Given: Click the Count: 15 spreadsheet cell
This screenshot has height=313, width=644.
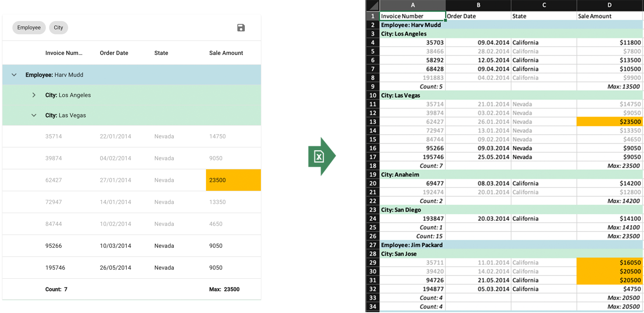Looking at the screenshot, I should click(x=412, y=236).
